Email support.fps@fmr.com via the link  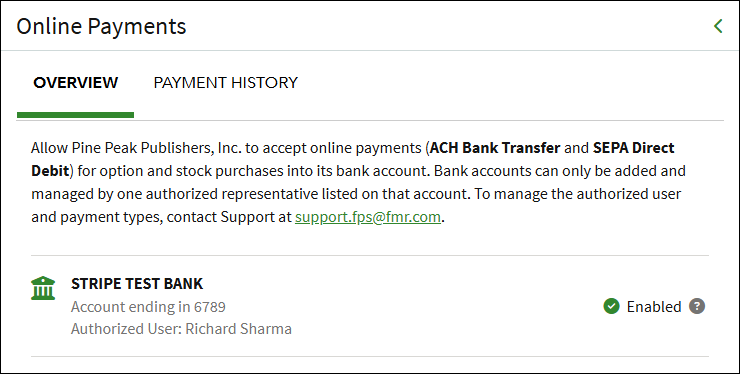(368, 217)
